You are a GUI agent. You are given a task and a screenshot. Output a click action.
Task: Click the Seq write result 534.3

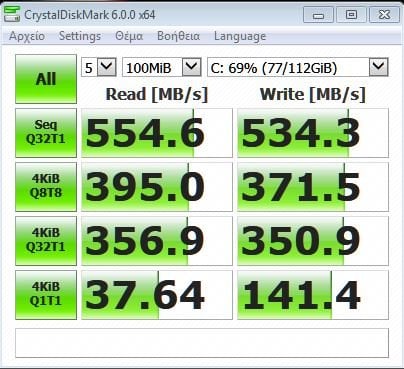click(x=313, y=133)
